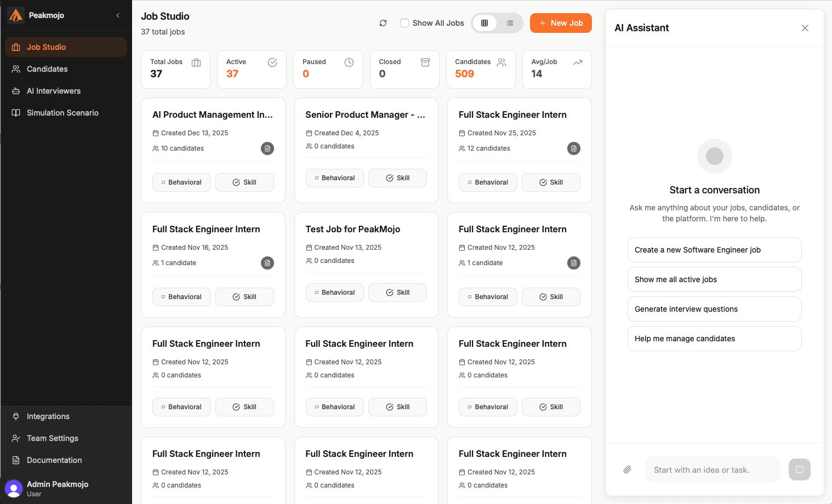Select Skill on AI Product Management card
The height and width of the screenshot is (504, 832).
point(244,182)
